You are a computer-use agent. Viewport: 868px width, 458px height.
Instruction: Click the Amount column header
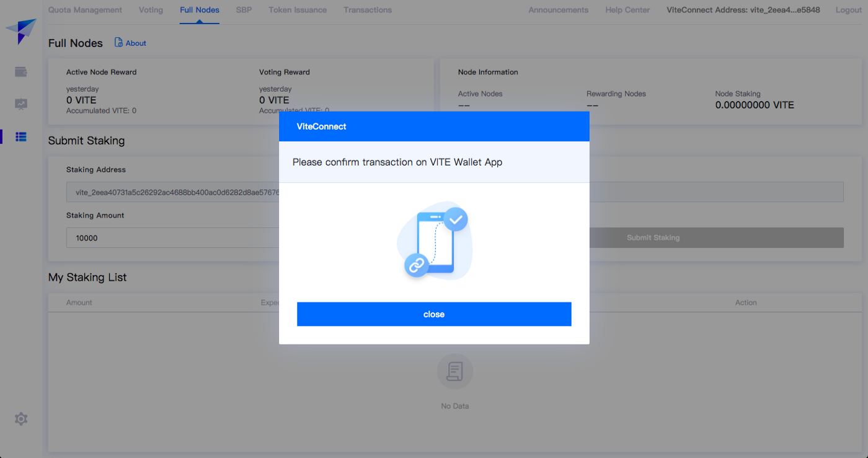(x=79, y=302)
